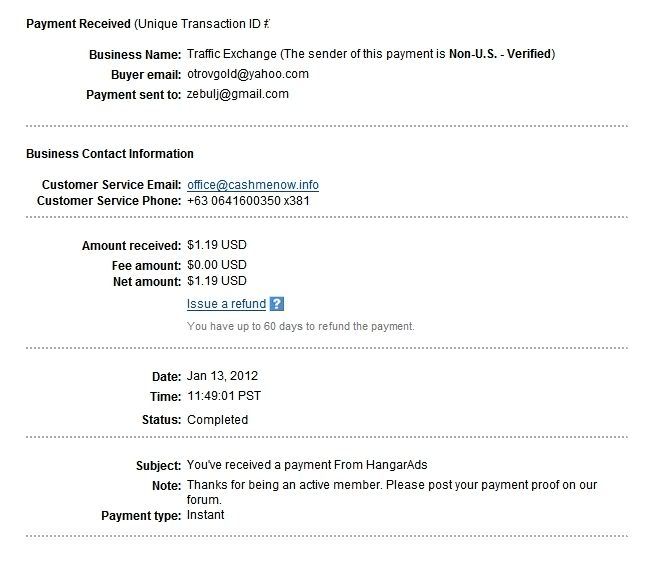Screen dimensions: 650x570
Task: Open the Issue a refund link
Action: (x=226, y=304)
